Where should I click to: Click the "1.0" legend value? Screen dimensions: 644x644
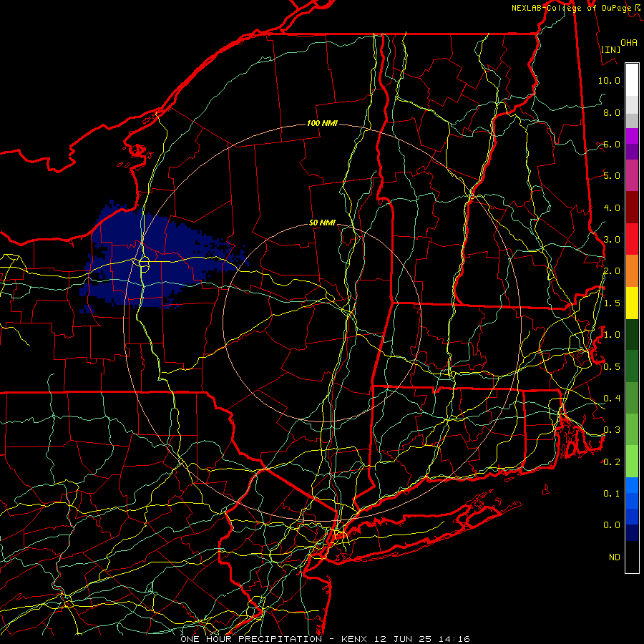[x=612, y=335]
